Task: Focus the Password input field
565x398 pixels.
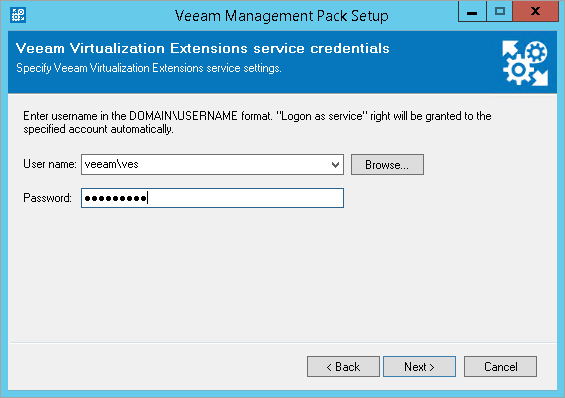Action: click(x=212, y=198)
